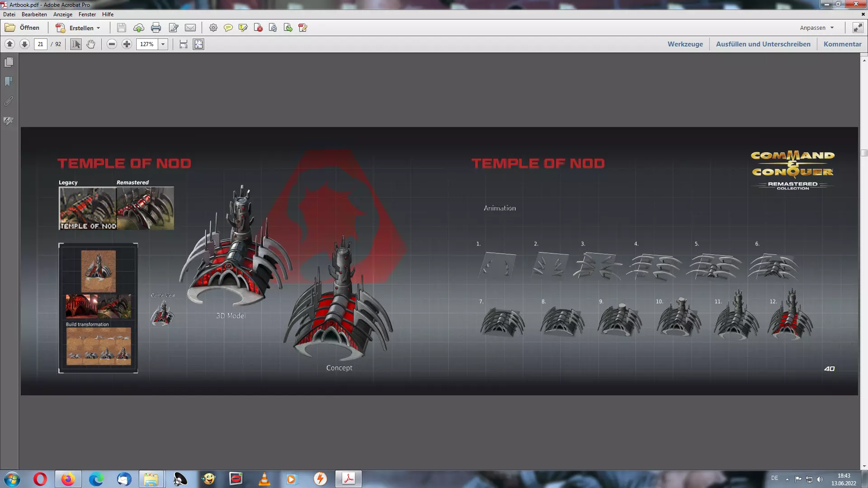
Task: Click the delete page icon with red X
Action: click(258, 28)
